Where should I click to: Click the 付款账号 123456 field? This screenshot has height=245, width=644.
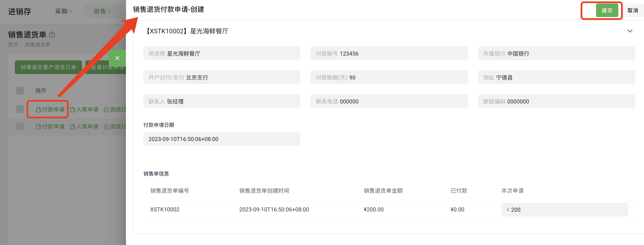point(389,54)
